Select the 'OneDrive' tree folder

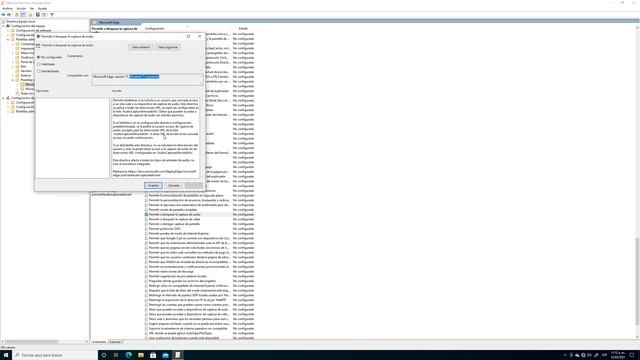click(x=27, y=58)
